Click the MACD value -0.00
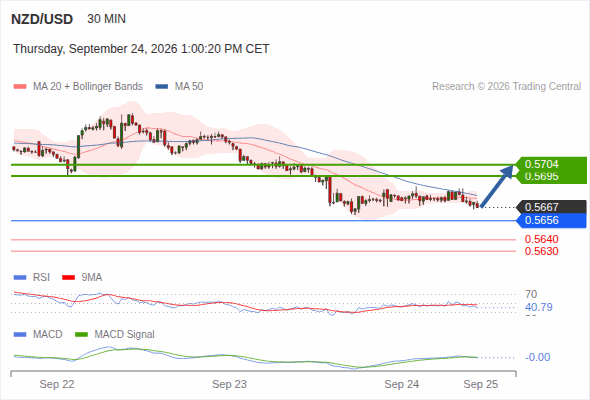 [538, 357]
